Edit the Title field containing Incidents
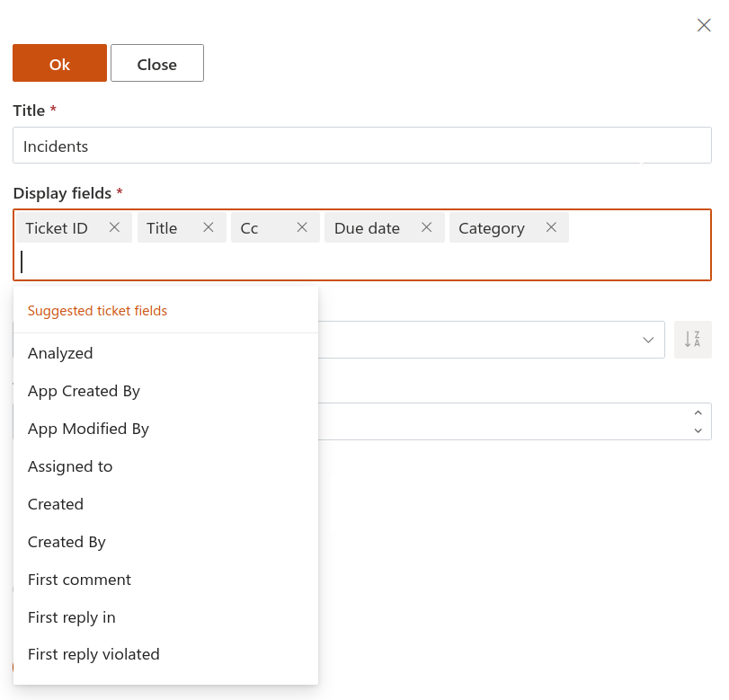 (x=362, y=146)
